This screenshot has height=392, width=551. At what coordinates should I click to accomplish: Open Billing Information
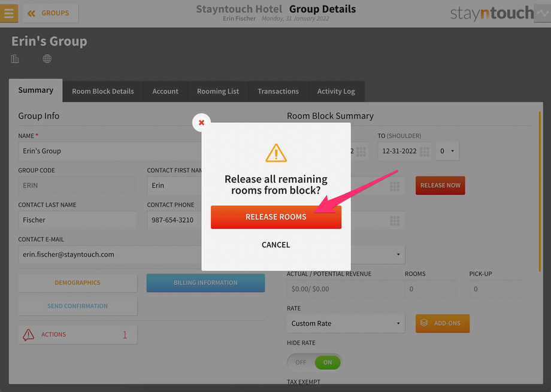[205, 282]
